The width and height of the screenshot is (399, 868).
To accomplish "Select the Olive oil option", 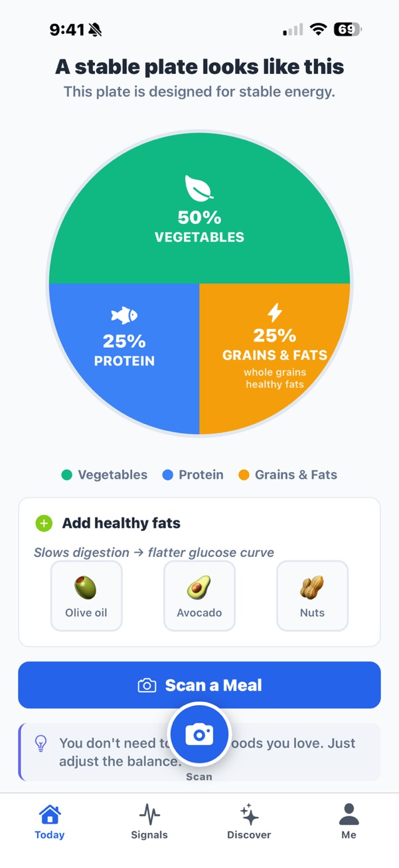I will click(x=86, y=596).
